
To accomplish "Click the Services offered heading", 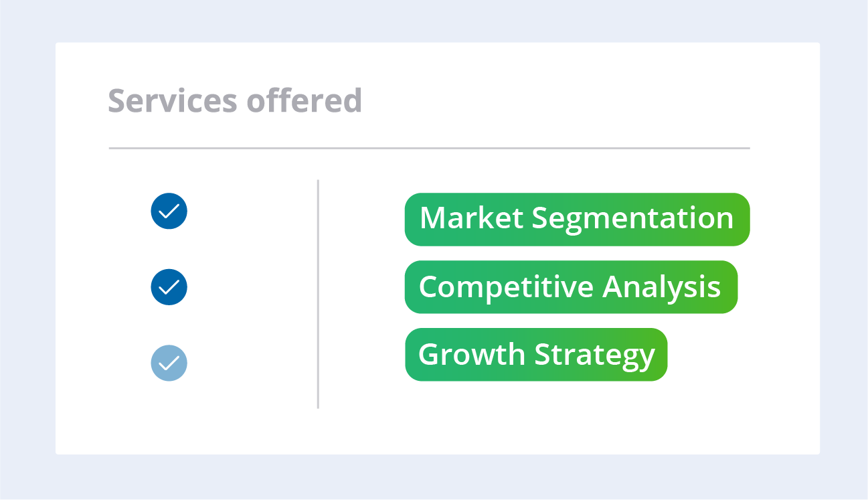I will coord(235,100).
